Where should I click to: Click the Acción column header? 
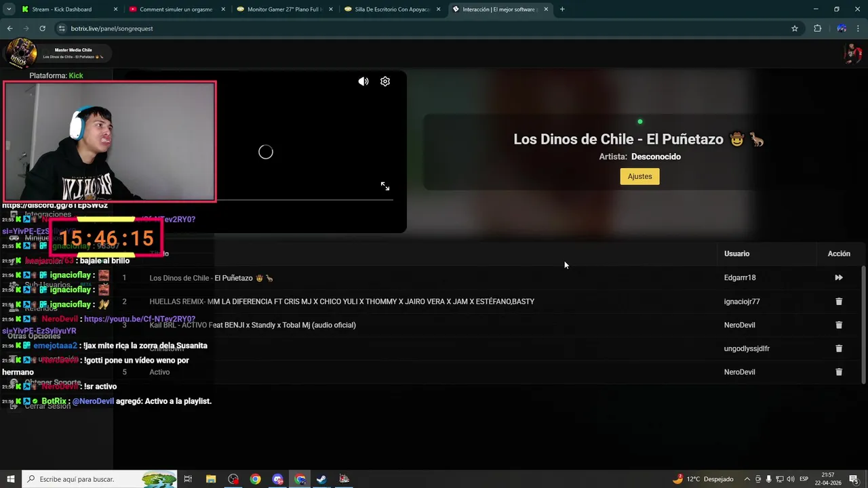pos(839,253)
